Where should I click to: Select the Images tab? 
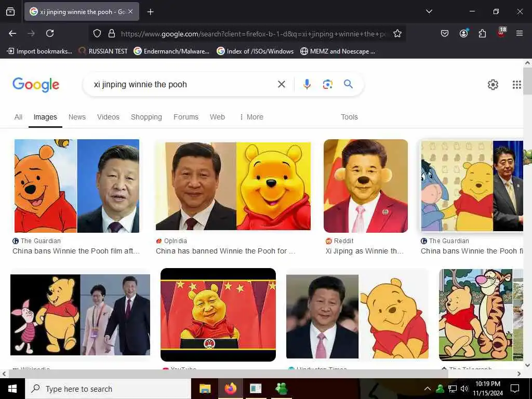click(45, 117)
